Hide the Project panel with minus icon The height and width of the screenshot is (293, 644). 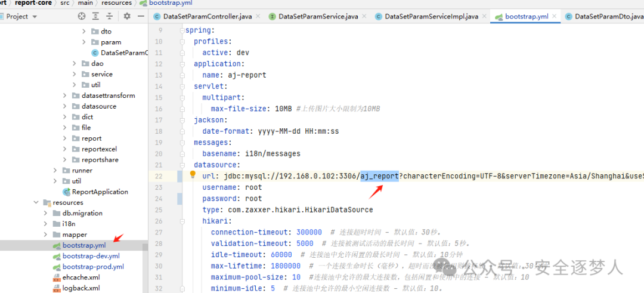(x=141, y=17)
